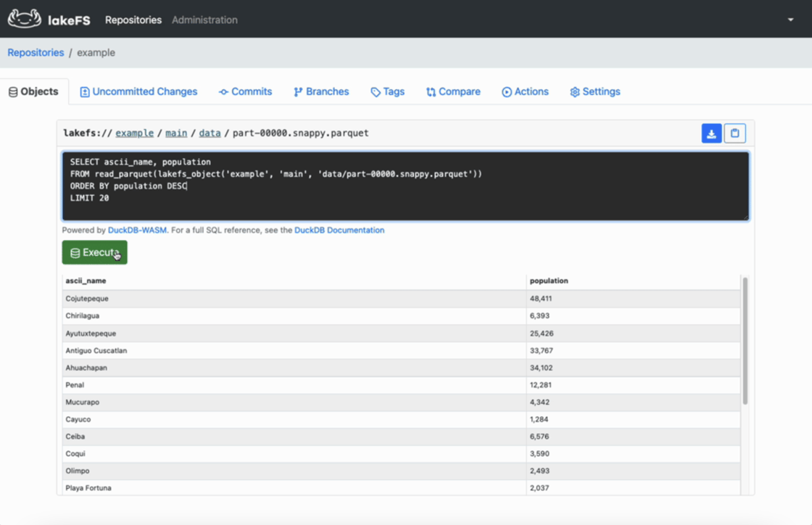The height and width of the screenshot is (525, 812).
Task: Select the Chirilagua name cell
Action: [294, 316]
